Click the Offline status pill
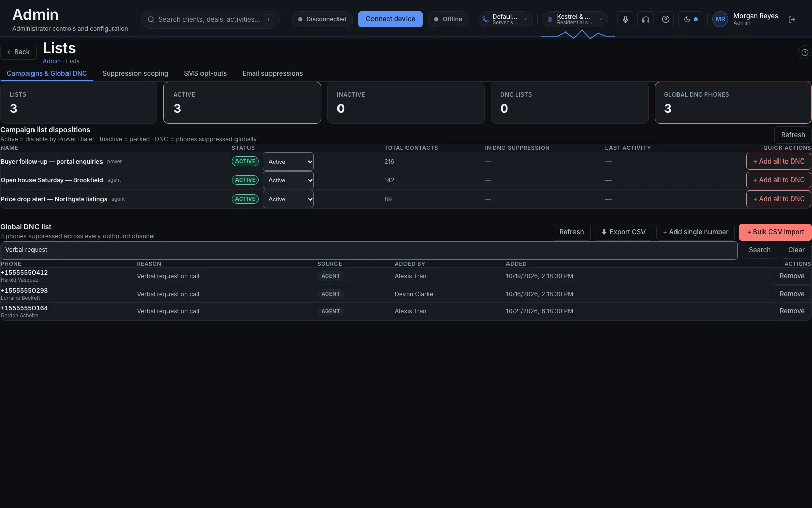The height and width of the screenshot is (508, 812). point(448,19)
